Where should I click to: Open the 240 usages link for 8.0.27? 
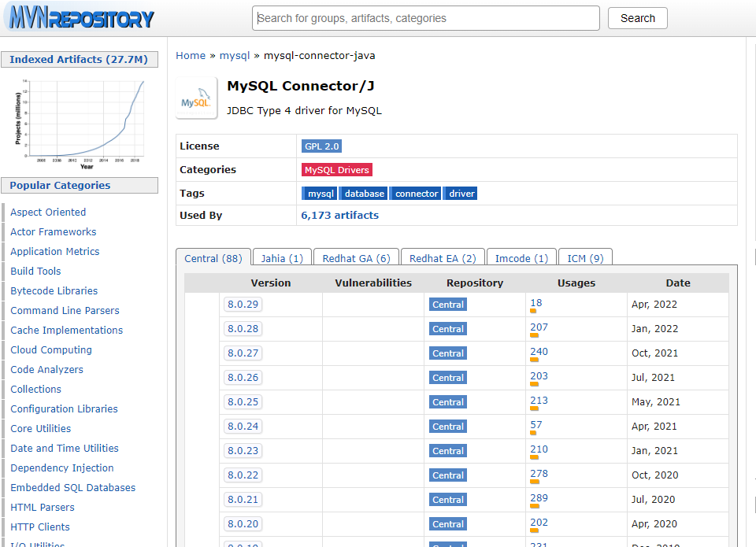(x=539, y=352)
